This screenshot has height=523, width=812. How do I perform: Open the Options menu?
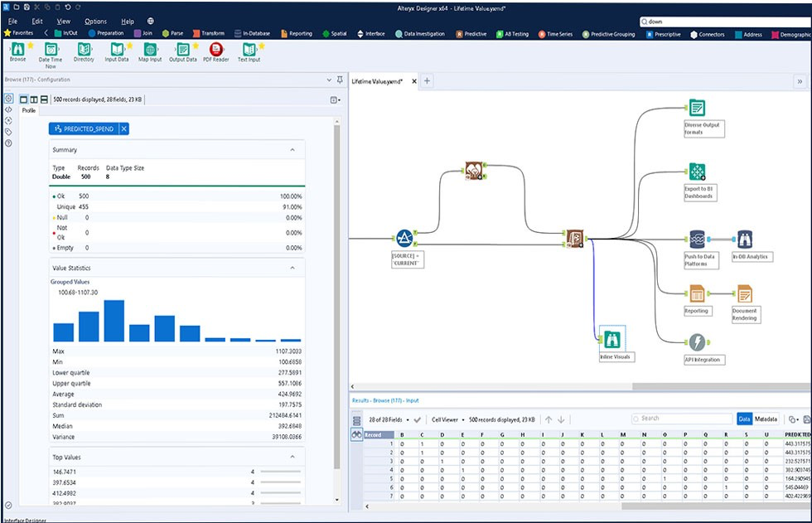pos(96,22)
